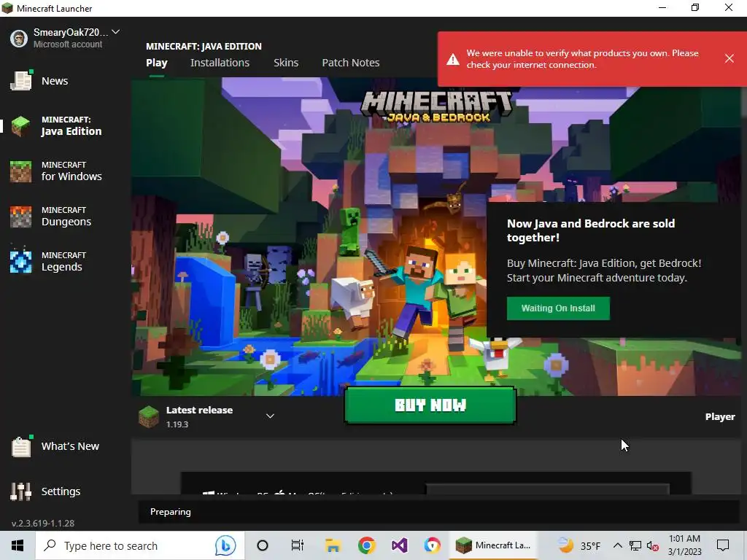Open Settings sliders icon
The height and width of the screenshot is (560, 747).
[x=21, y=491]
